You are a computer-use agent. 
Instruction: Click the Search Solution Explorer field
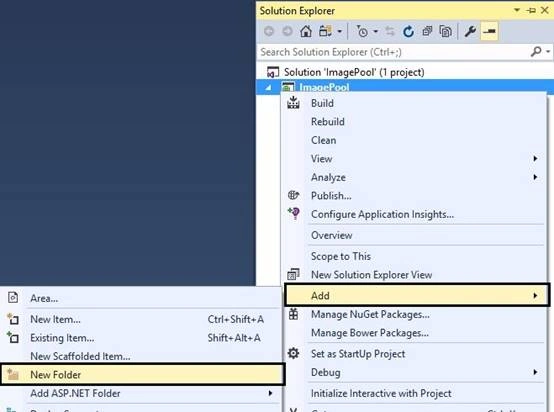[394, 52]
